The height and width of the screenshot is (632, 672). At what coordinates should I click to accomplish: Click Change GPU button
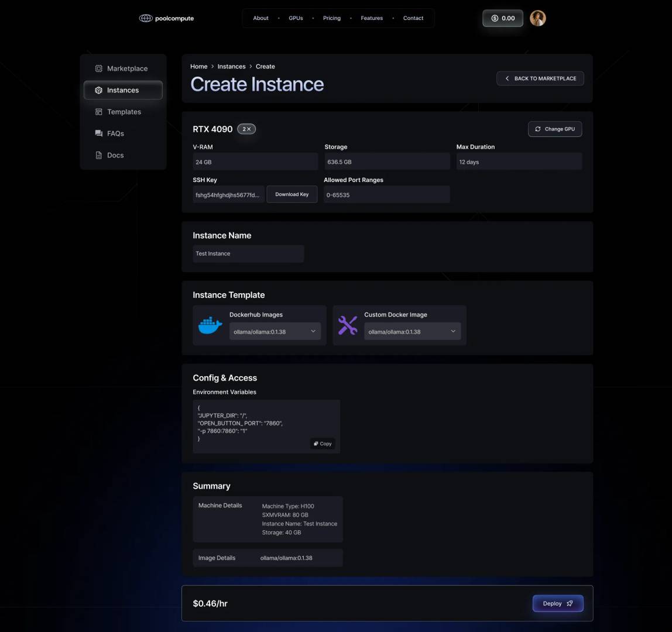555,129
